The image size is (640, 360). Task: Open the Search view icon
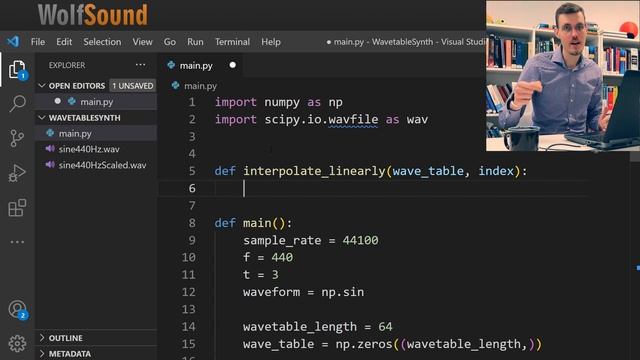17,104
